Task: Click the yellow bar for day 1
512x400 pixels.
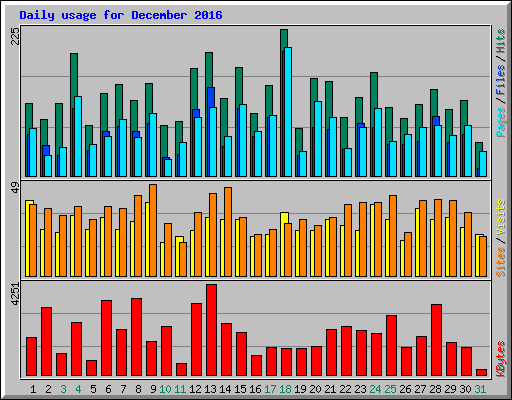Action: point(27,238)
